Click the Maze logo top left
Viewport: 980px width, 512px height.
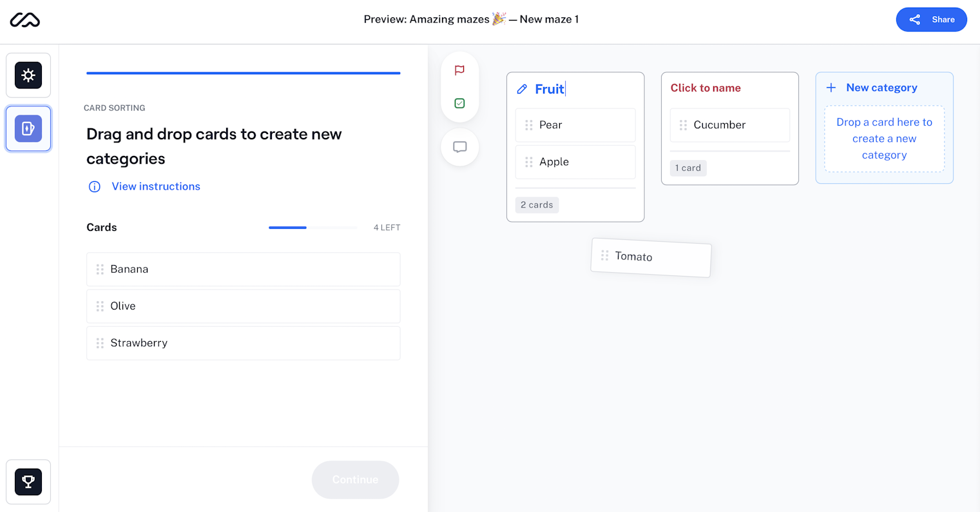point(23,20)
